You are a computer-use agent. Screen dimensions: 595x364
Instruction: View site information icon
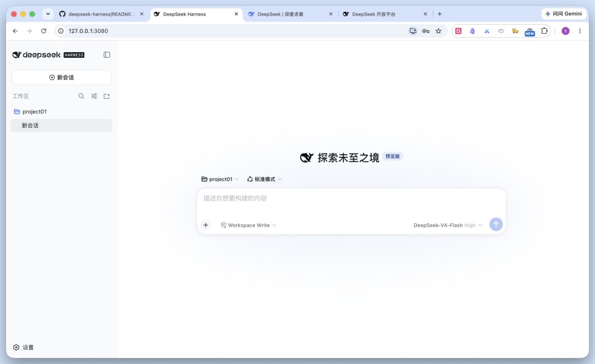coord(61,31)
